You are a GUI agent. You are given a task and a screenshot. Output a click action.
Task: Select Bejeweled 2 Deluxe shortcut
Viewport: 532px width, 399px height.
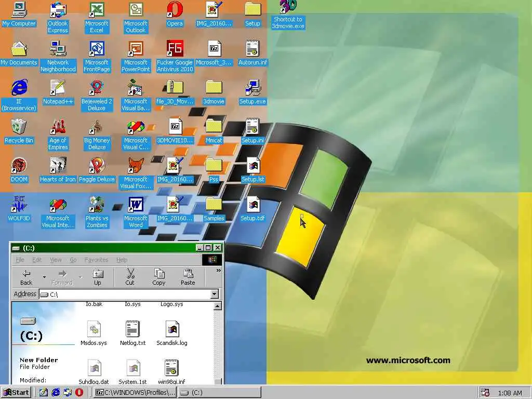click(97, 96)
